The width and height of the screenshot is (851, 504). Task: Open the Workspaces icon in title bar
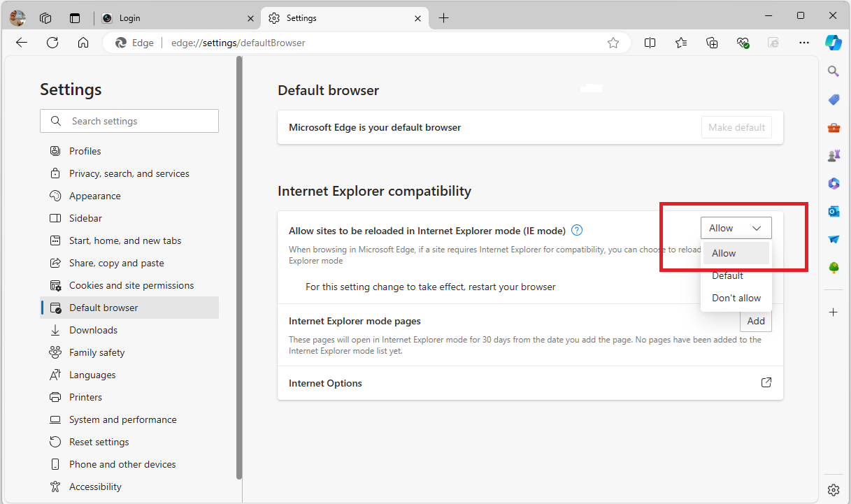click(x=46, y=18)
